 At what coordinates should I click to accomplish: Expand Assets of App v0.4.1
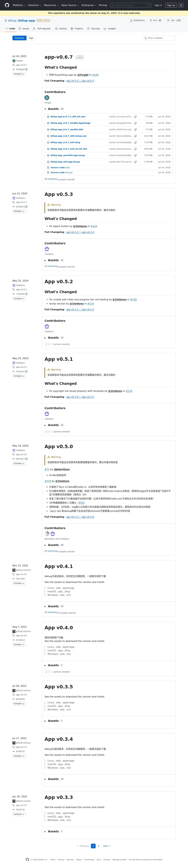54,607
